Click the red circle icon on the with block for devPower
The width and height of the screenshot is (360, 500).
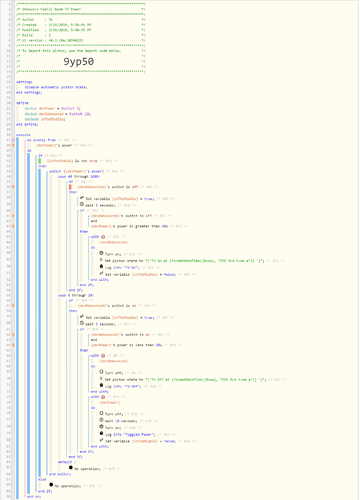click(x=103, y=397)
